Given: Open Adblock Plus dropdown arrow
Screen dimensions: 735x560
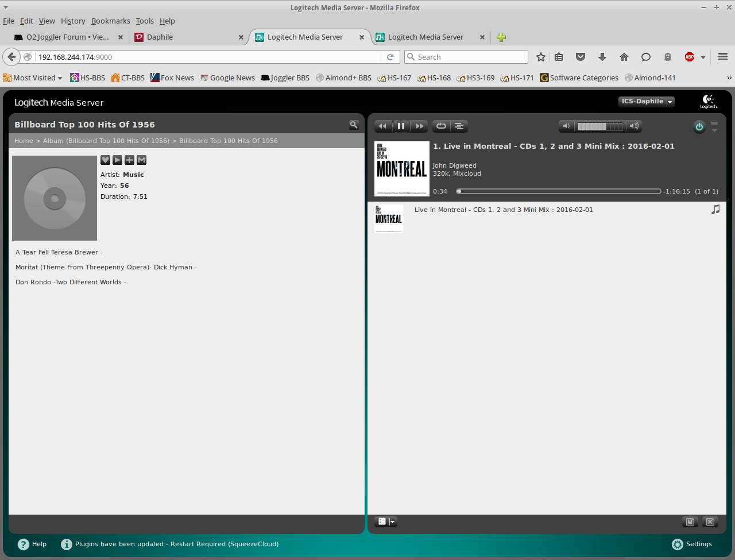Looking at the screenshot, I should click(x=703, y=57).
